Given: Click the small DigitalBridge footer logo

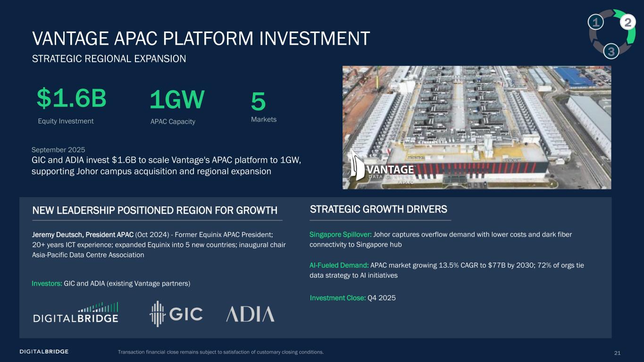Looking at the screenshot, I should (x=44, y=352).
